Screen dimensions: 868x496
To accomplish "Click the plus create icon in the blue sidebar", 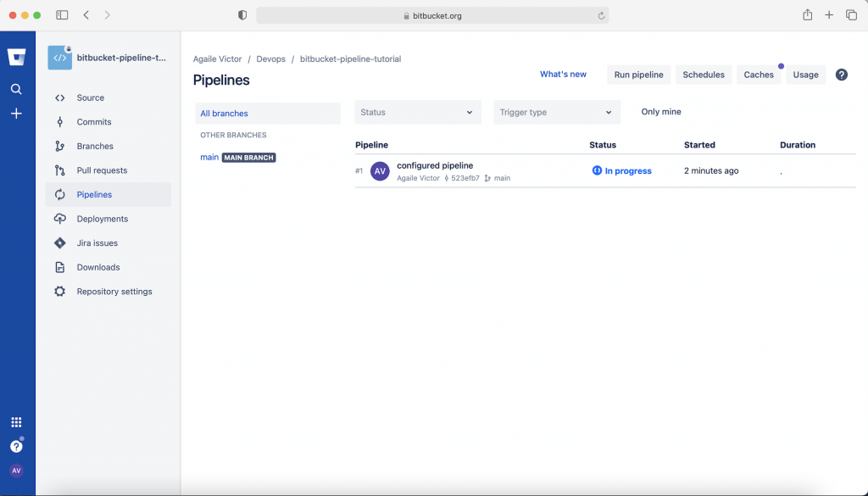I will pos(17,114).
